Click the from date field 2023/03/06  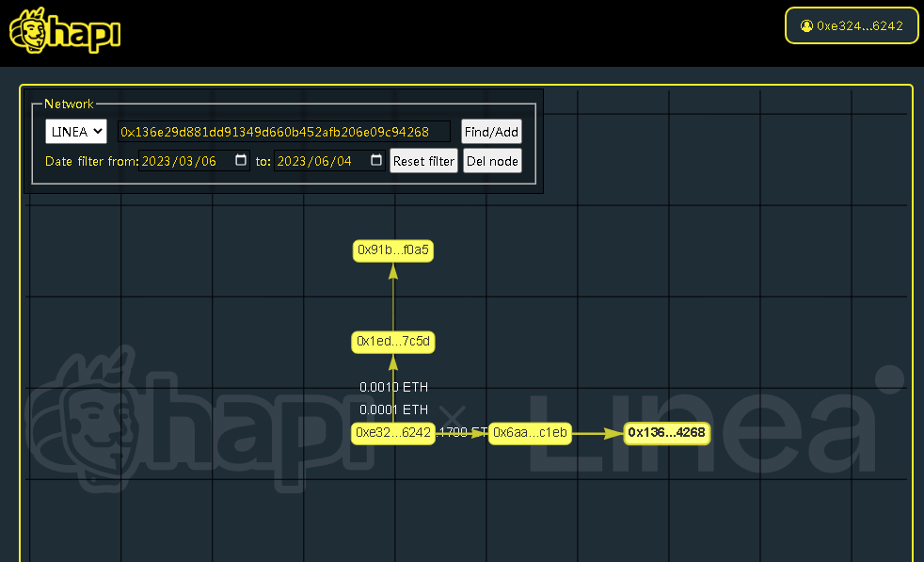tap(194, 161)
